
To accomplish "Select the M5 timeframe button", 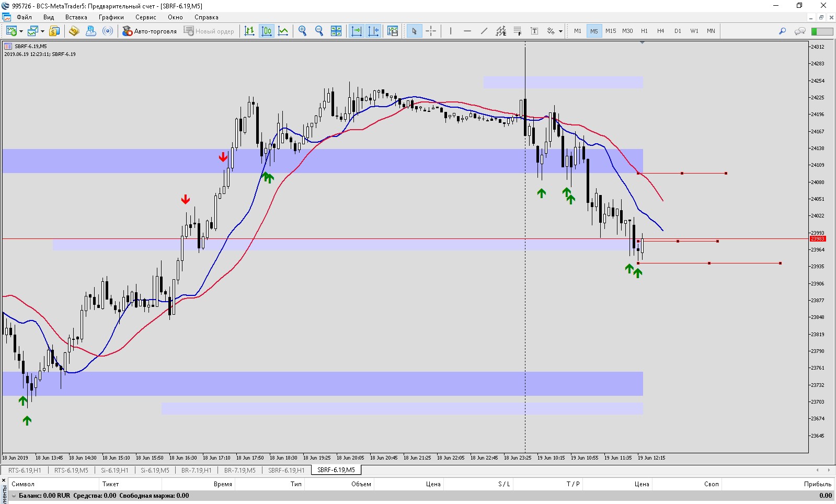I will click(x=594, y=31).
